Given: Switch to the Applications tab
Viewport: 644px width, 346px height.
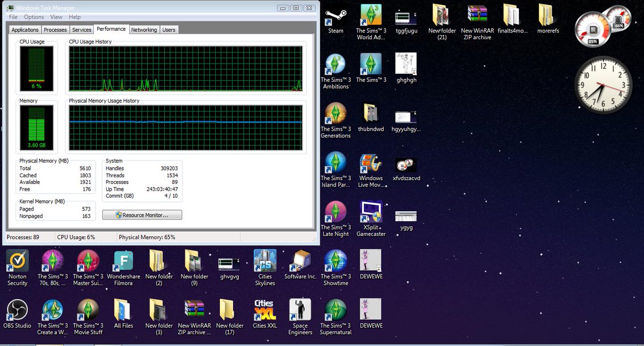Looking at the screenshot, I should click(x=25, y=30).
